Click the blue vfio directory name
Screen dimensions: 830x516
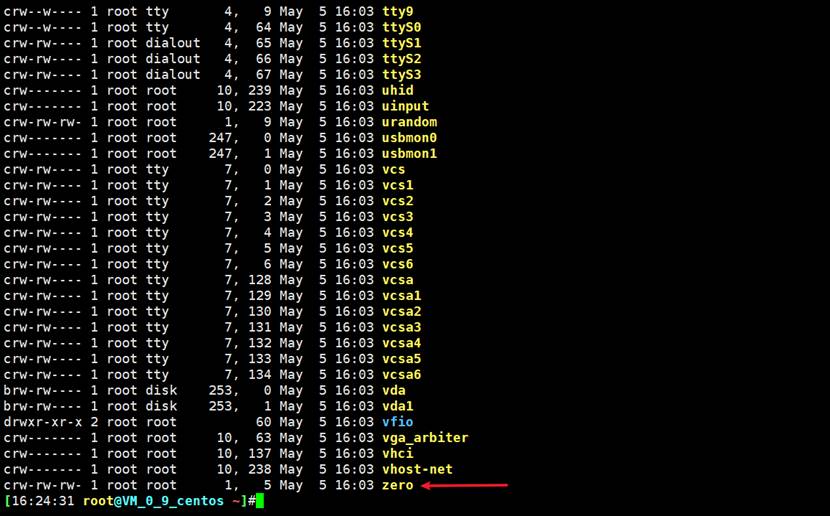tap(398, 422)
